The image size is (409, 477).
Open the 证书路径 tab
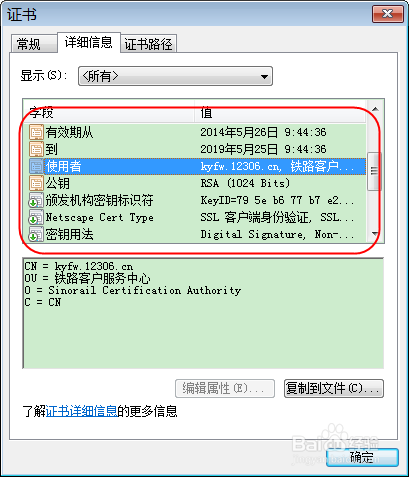pyautogui.click(x=148, y=44)
